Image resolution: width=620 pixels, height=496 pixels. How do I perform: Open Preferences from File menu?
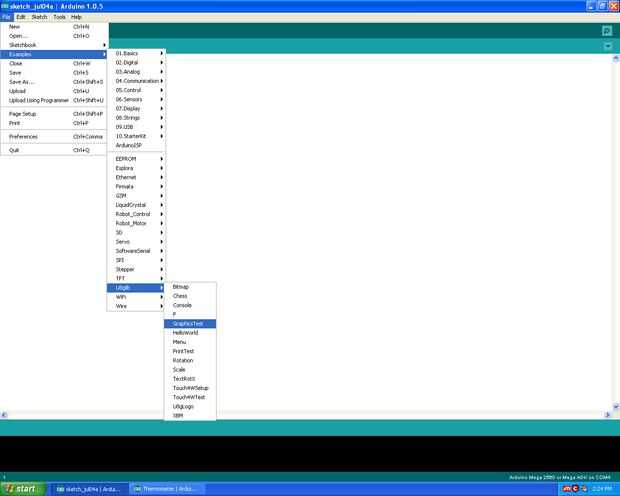pyautogui.click(x=53, y=136)
